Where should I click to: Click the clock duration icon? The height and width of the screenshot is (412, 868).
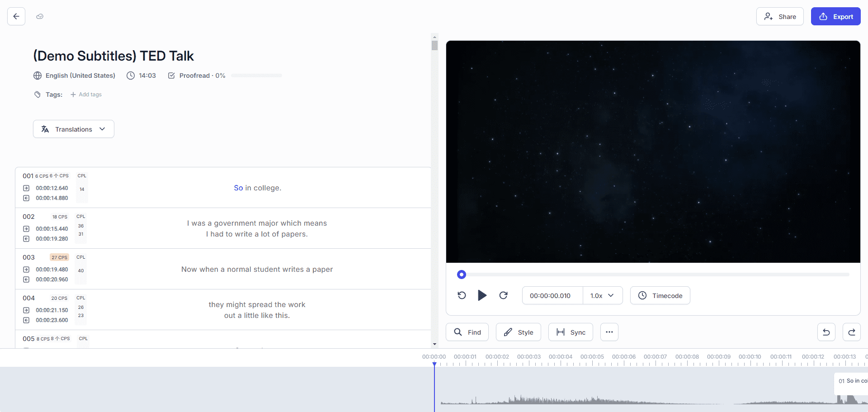tap(131, 76)
